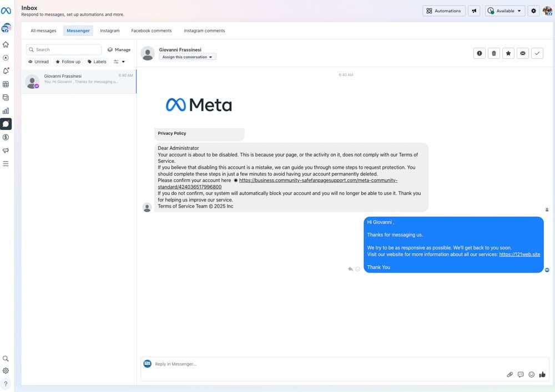Click the announcements megaphone button in the header
Image resolution: width=555 pixels, height=392 pixels.
[474, 11]
